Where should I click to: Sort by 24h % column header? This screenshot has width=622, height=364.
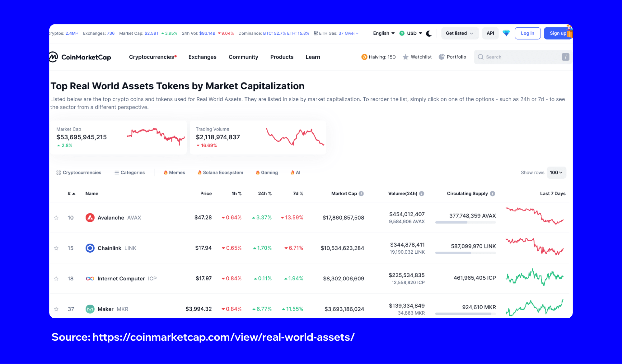[x=265, y=193]
